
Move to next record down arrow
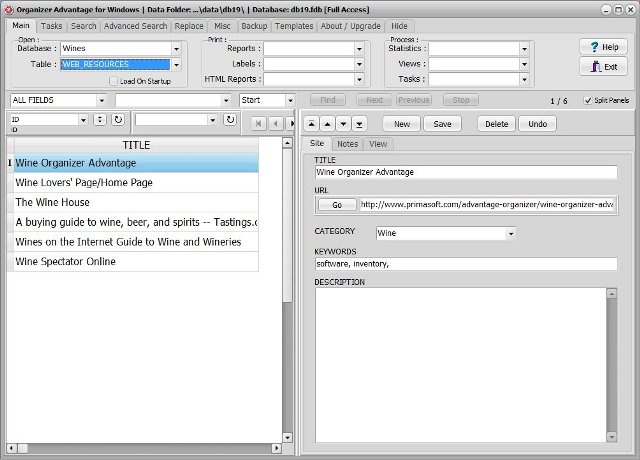(x=343, y=124)
